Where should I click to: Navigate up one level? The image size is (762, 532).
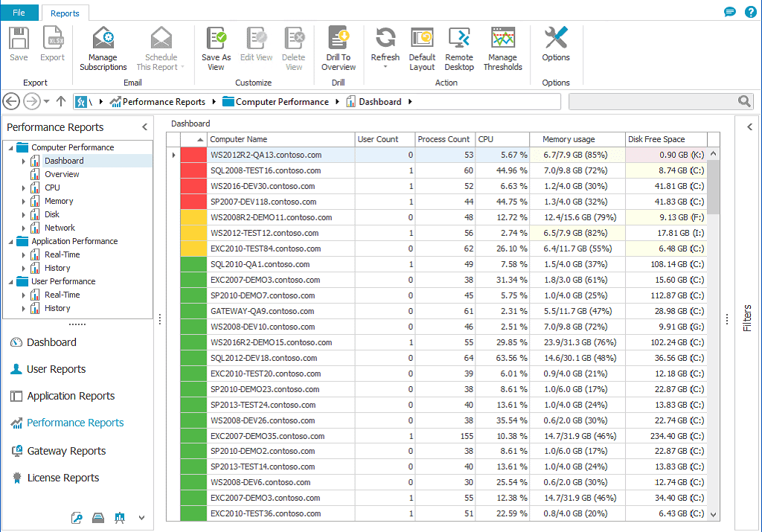tap(61, 101)
